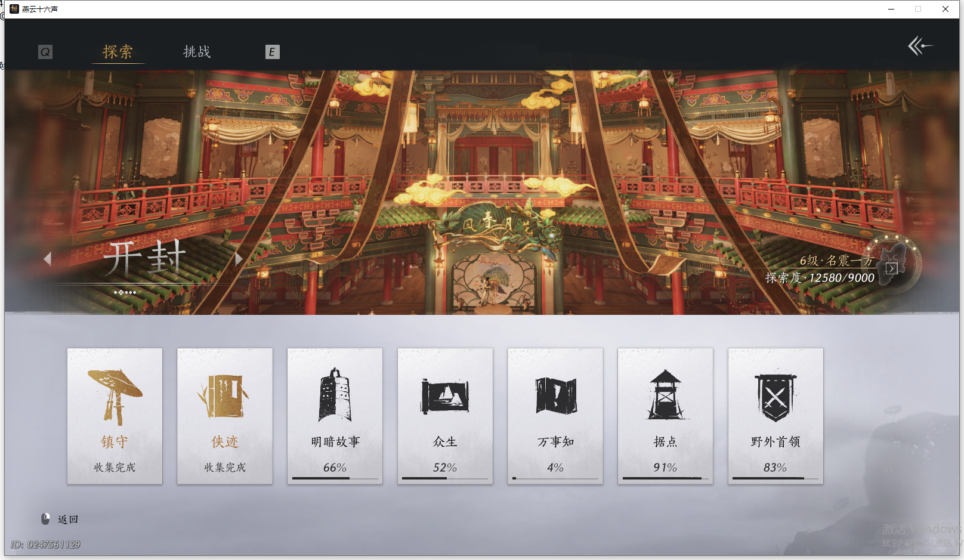Click the right arrow beside 开封
964x560 pixels.
[x=239, y=259]
